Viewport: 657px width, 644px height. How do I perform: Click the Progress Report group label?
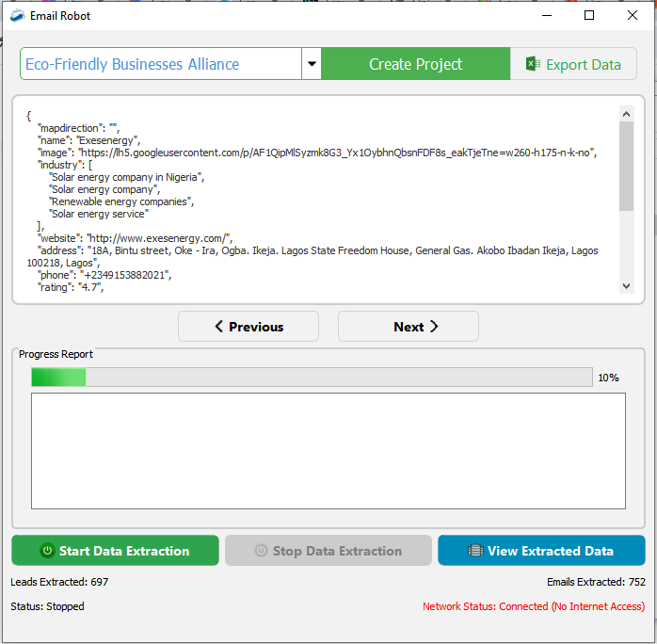click(56, 354)
